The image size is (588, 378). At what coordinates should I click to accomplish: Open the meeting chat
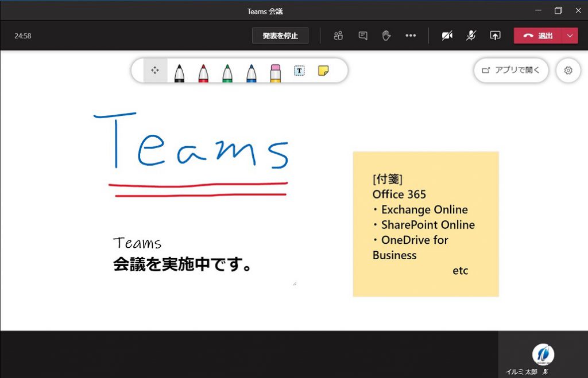pyautogui.click(x=363, y=36)
